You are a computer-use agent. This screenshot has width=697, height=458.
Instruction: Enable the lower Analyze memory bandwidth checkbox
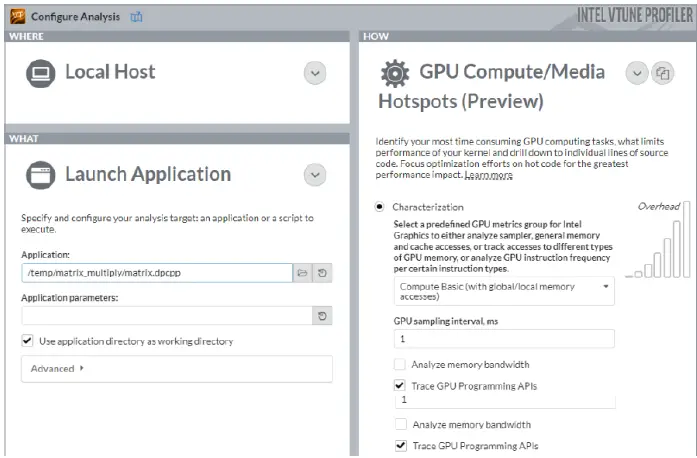click(x=401, y=424)
